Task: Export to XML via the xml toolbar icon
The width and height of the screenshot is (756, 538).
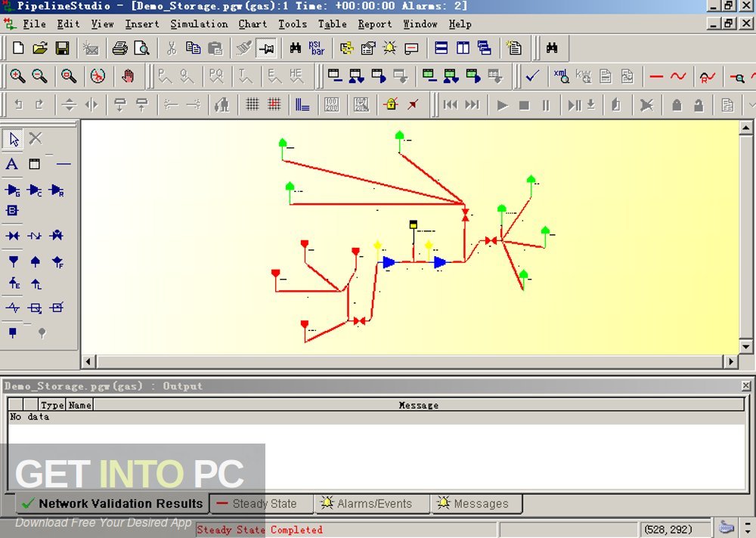Action: click(562, 76)
